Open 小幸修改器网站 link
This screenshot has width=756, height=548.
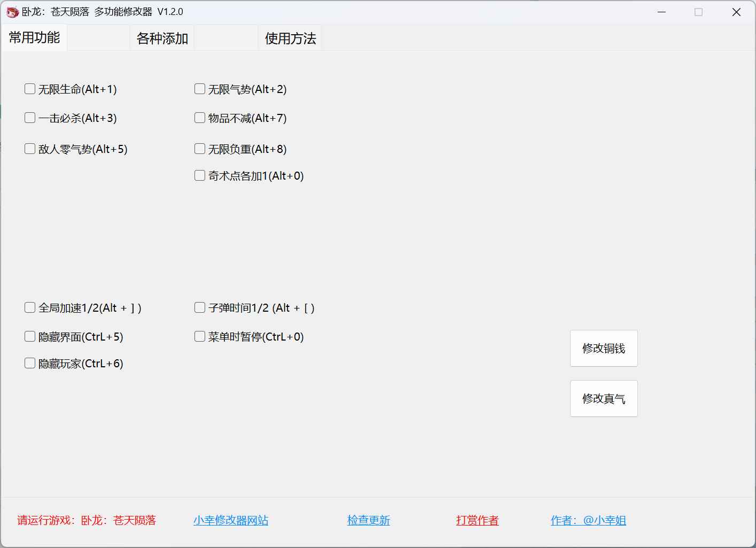pos(231,520)
